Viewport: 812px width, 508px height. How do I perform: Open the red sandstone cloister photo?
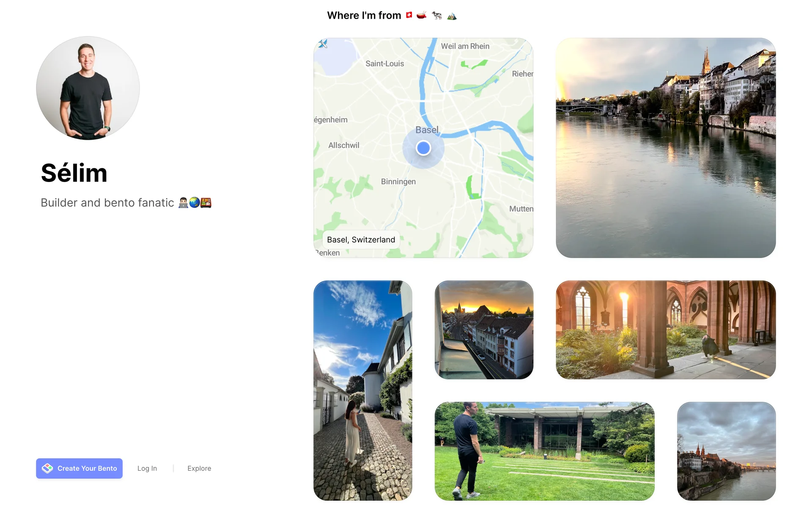click(666, 330)
